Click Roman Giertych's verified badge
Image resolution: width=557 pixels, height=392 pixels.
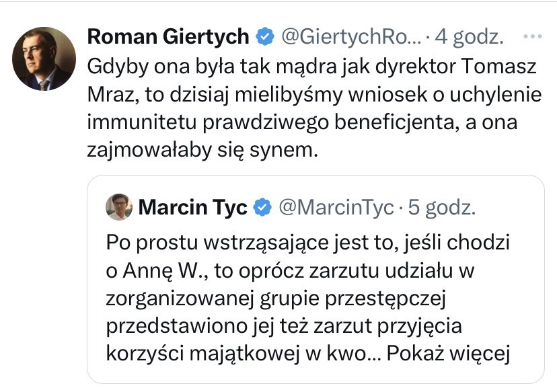[x=265, y=36]
